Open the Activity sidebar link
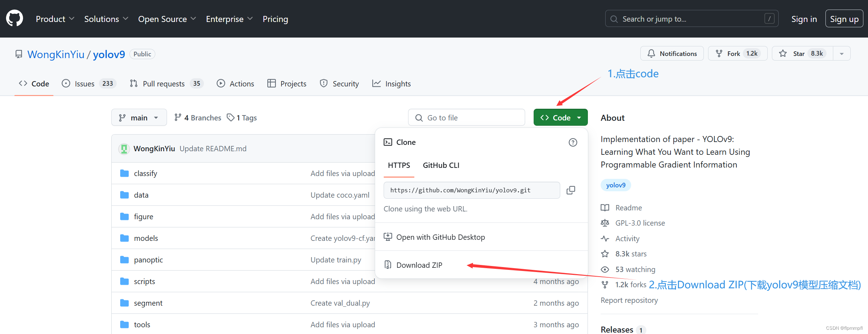The height and width of the screenshot is (334, 868). coord(621,238)
